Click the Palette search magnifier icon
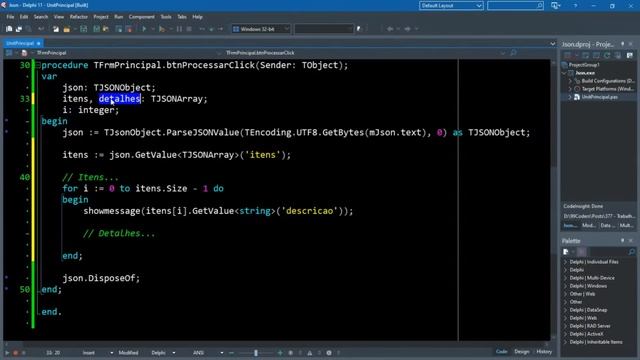 tap(631, 252)
